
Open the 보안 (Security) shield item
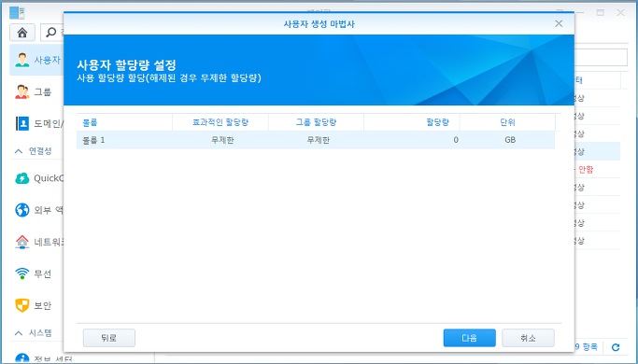[36, 305]
